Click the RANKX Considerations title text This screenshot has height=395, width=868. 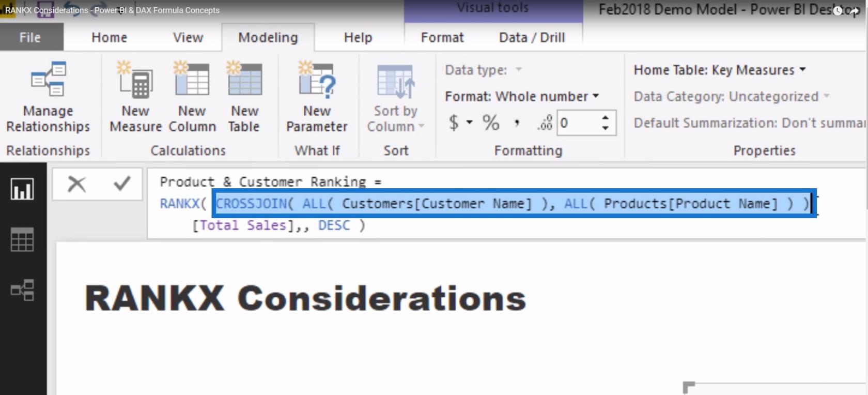[305, 299]
